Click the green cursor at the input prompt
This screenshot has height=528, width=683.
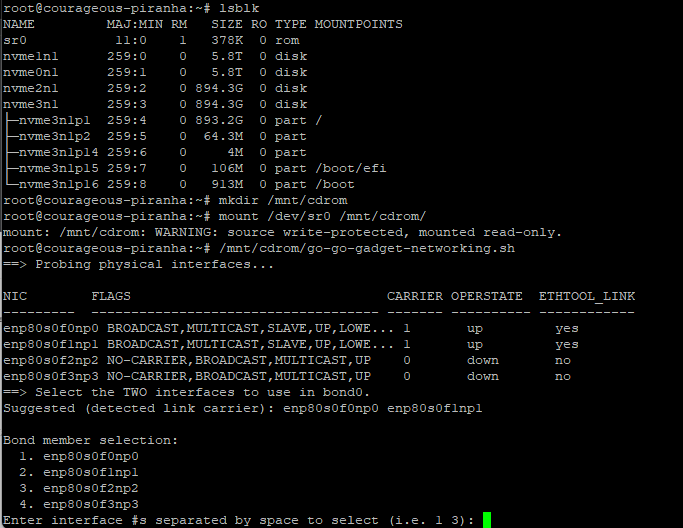click(x=487, y=520)
